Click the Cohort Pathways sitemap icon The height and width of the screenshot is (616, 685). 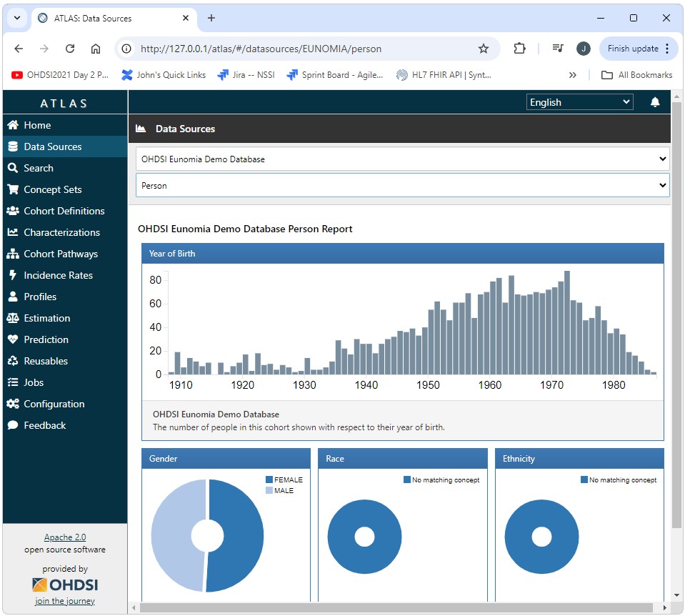[13, 254]
